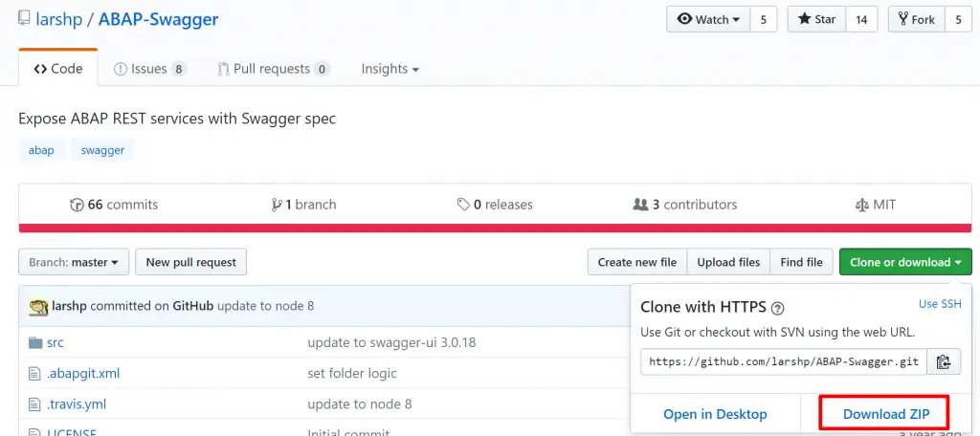The width and height of the screenshot is (980, 436).
Task: Click Create new file button
Action: tap(636, 262)
